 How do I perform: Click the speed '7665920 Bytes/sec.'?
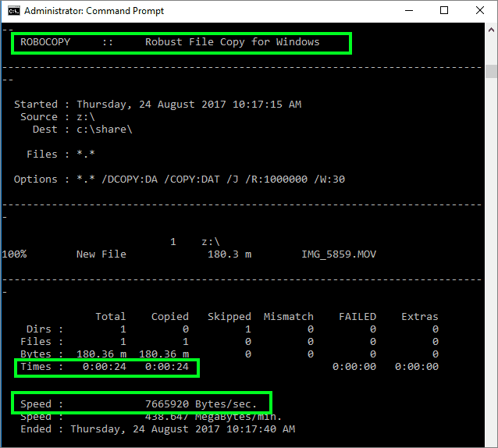click(x=201, y=404)
